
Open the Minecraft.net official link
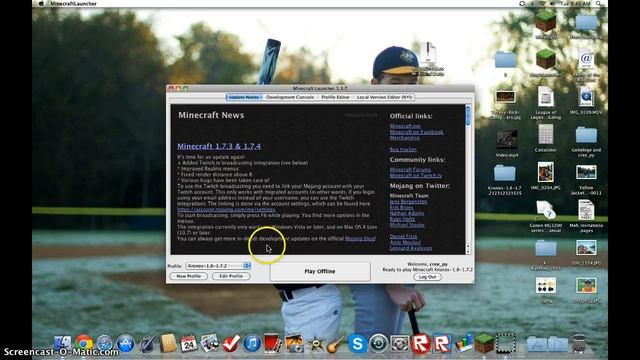(405, 126)
